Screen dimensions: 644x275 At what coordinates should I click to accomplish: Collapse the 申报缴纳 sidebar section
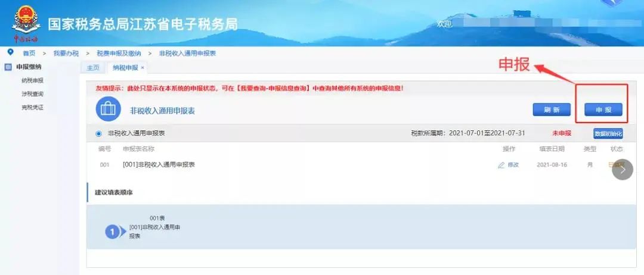tap(29, 67)
